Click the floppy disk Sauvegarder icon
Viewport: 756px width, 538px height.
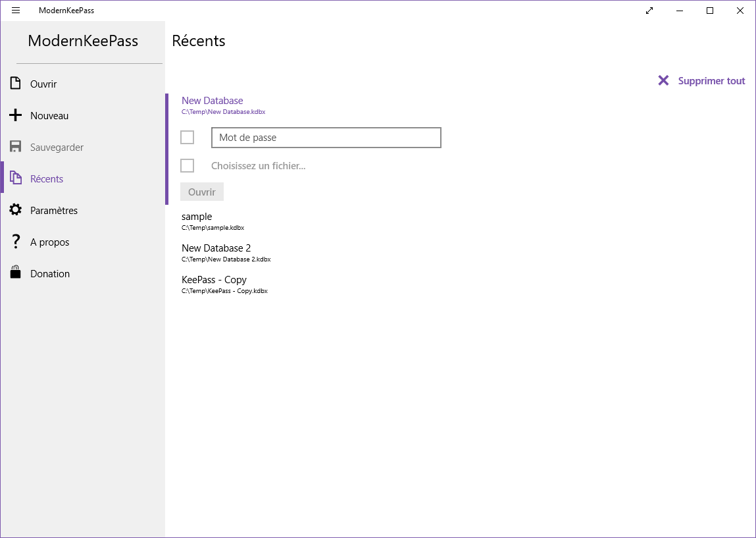tap(16, 147)
